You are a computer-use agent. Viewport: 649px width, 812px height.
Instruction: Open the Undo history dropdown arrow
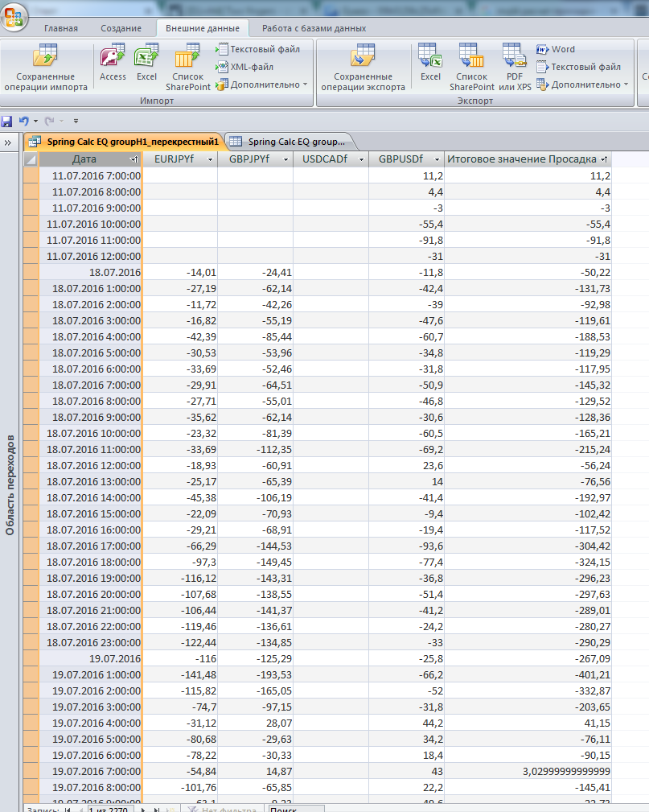tap(35, 122)
